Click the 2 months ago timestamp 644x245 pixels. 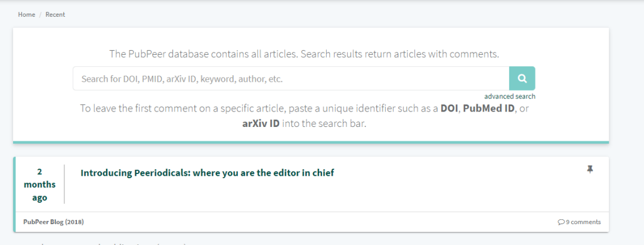tap(39, 185)
